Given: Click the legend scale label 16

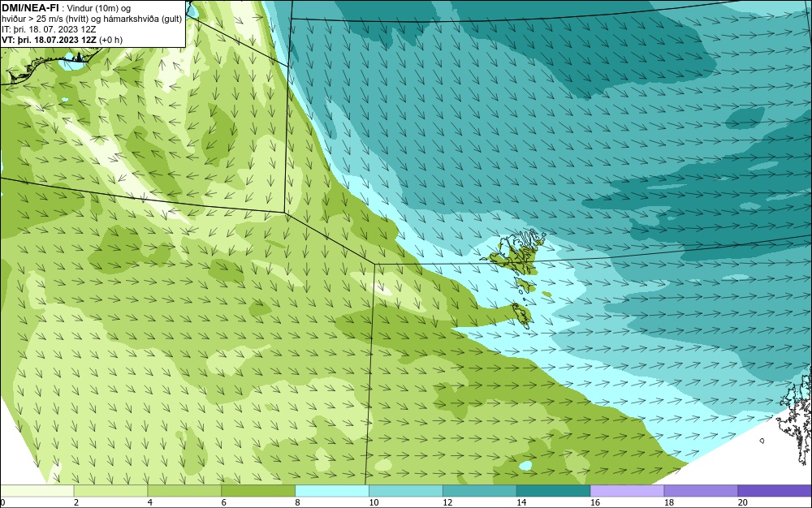Looking at the screenshot, I should point(595,502).
